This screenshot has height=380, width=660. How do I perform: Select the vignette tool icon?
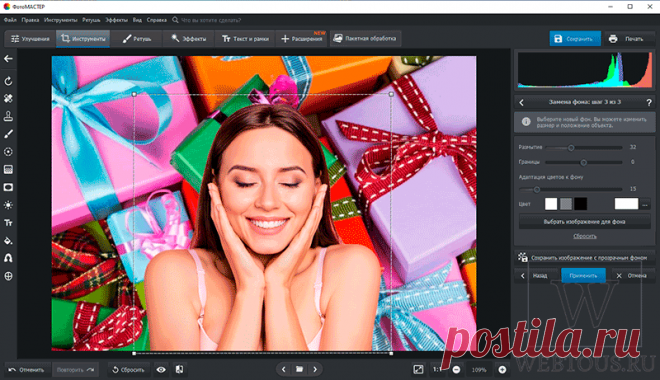coord(8,187)
